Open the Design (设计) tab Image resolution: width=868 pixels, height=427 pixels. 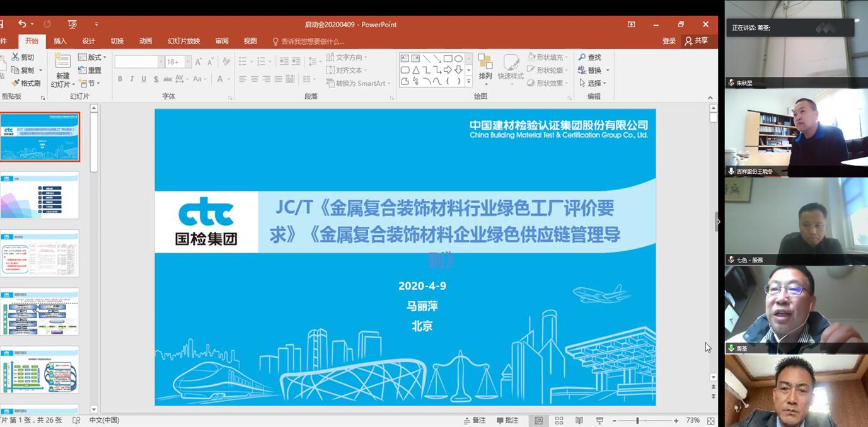click(89, 41)
